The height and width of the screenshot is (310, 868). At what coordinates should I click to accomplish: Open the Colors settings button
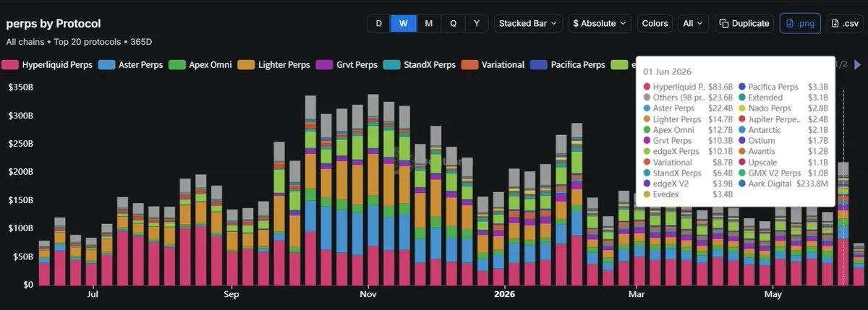coord(655,23)
